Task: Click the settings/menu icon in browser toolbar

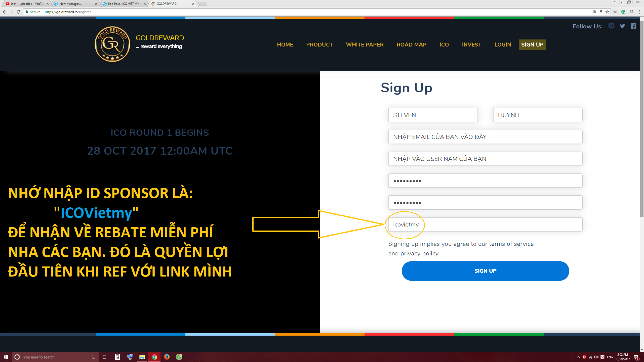Action: pyautogui.click(x=640, y=12)
